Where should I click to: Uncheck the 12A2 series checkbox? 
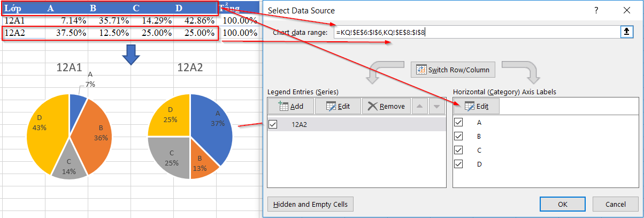coord(273,124)
